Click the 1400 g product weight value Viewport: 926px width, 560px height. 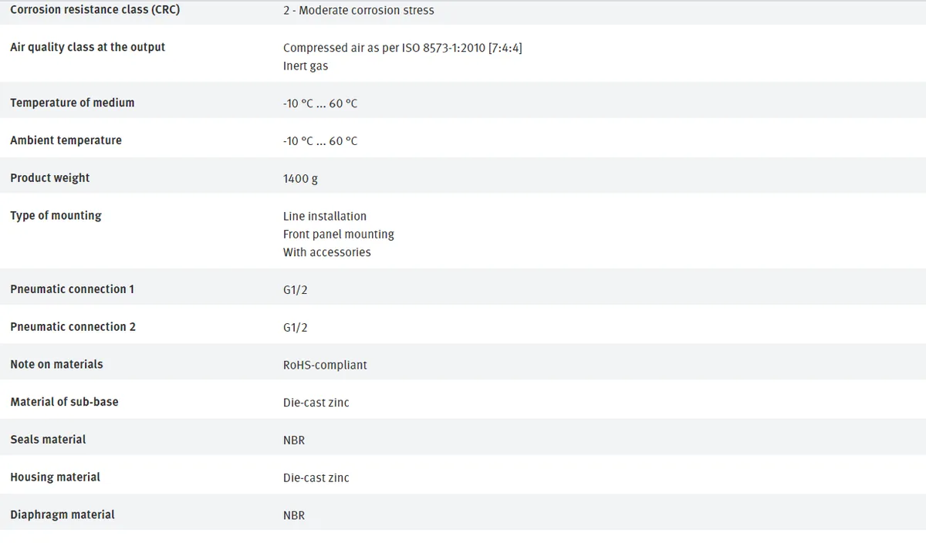coord(300,179)
